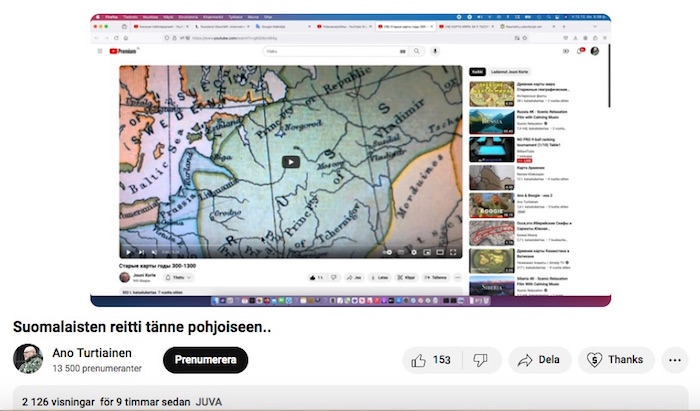Click the JUVA tag in the description

point(208,402)
